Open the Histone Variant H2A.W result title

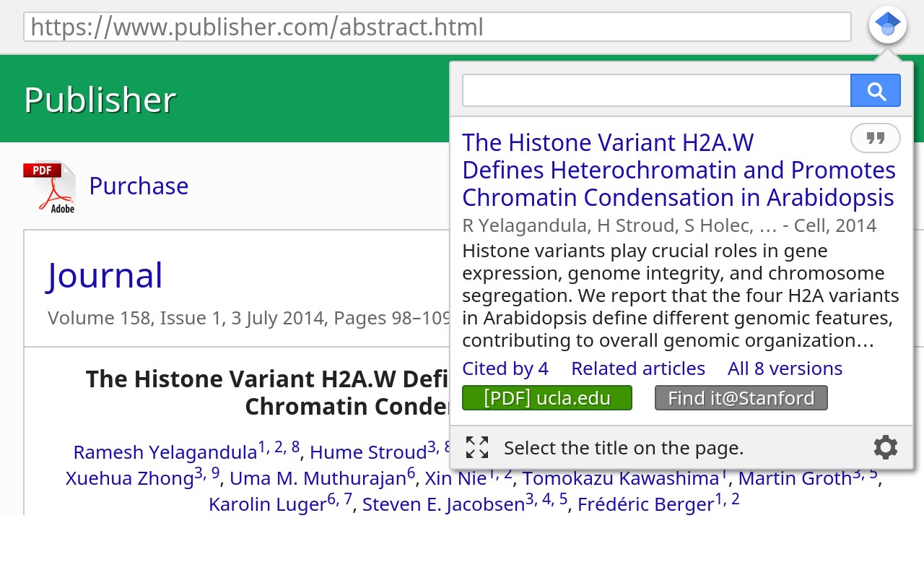(679, 170)
